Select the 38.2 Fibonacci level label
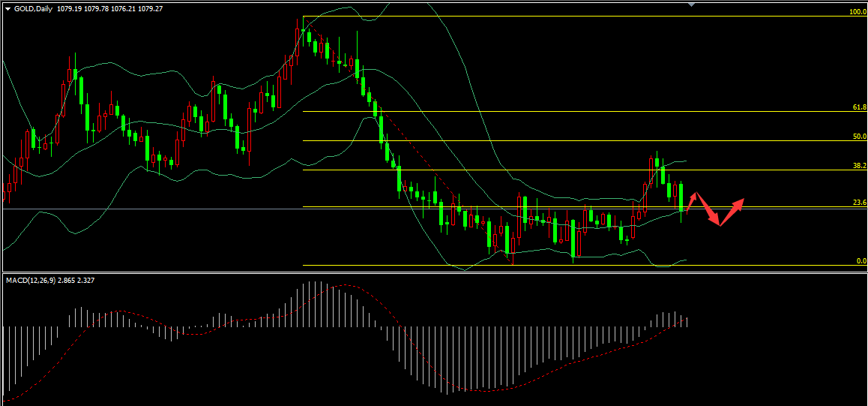Viewport: 868px width, 406px height. coord(860,166)
